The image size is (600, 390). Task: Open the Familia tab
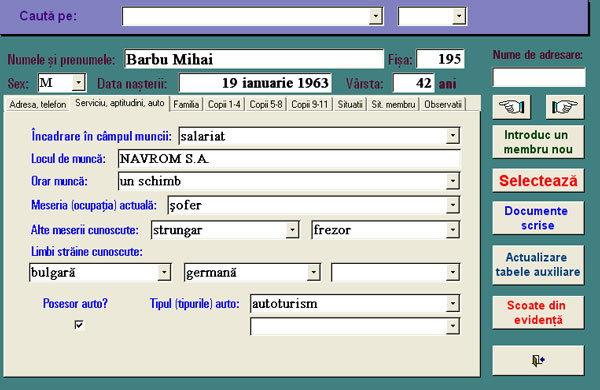pyautogui.click(x=186, y=104)
